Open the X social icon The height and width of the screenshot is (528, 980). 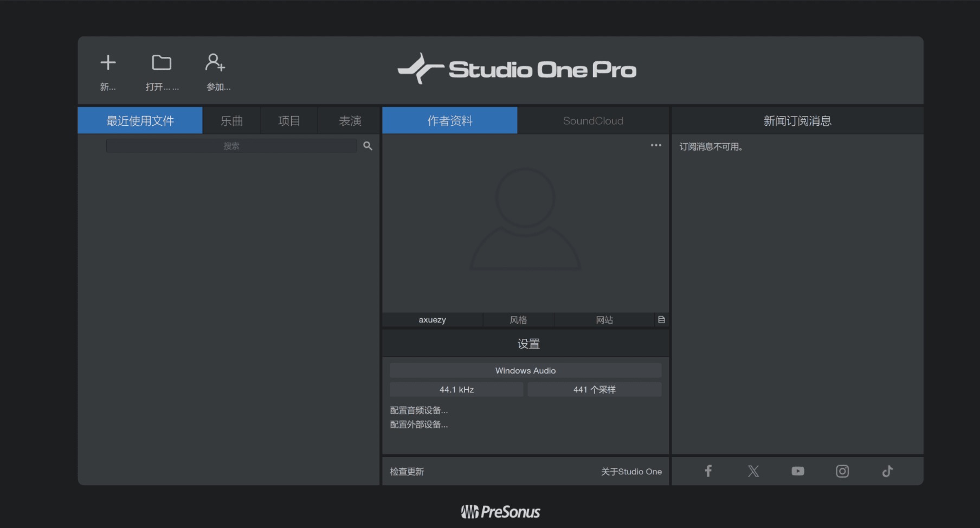pyautogui.click(x=753, y=471)
